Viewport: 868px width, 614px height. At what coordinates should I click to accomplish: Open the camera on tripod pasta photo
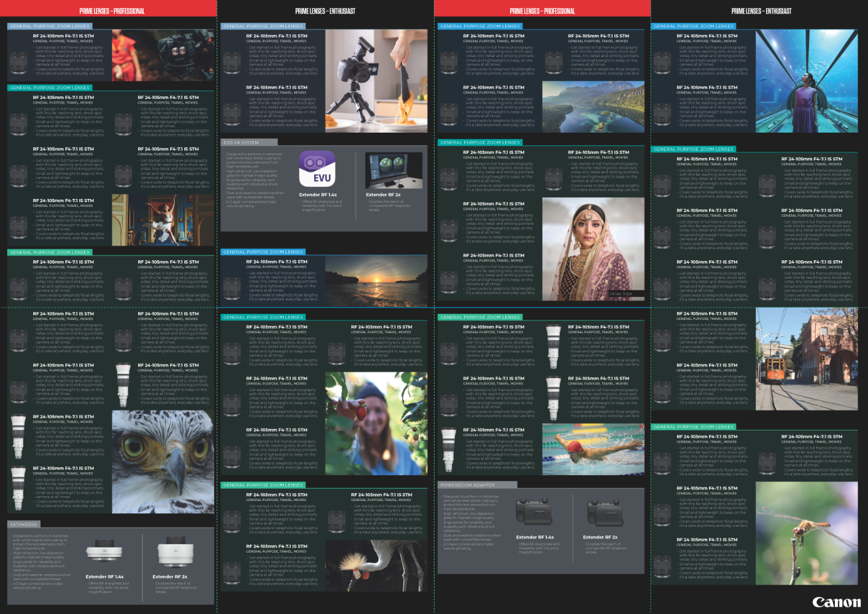tap(376, 81)
